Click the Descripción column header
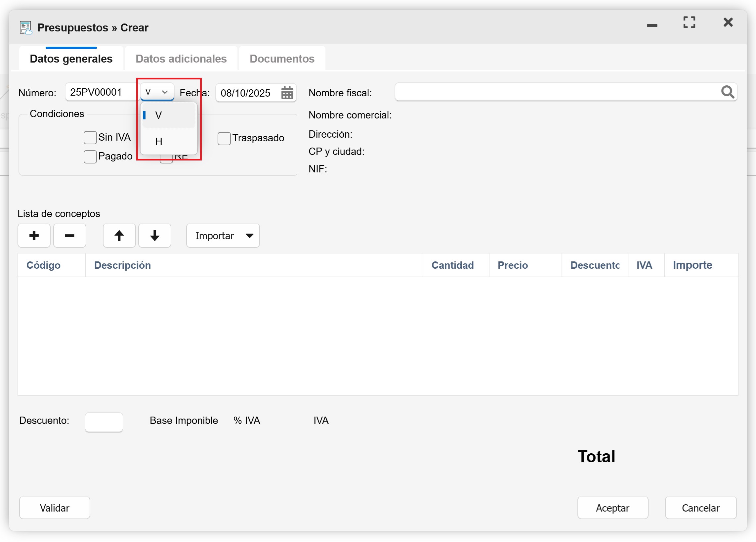 click(x=122, y=265)
